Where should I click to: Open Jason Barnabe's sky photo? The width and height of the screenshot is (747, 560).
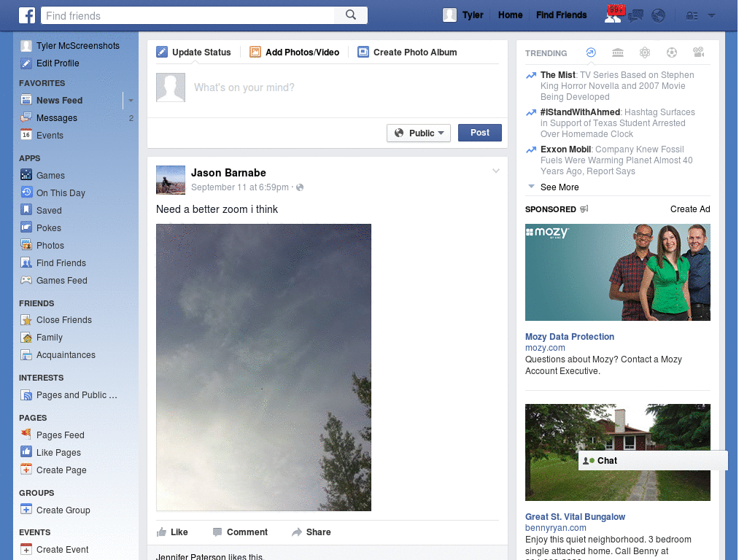263,367
